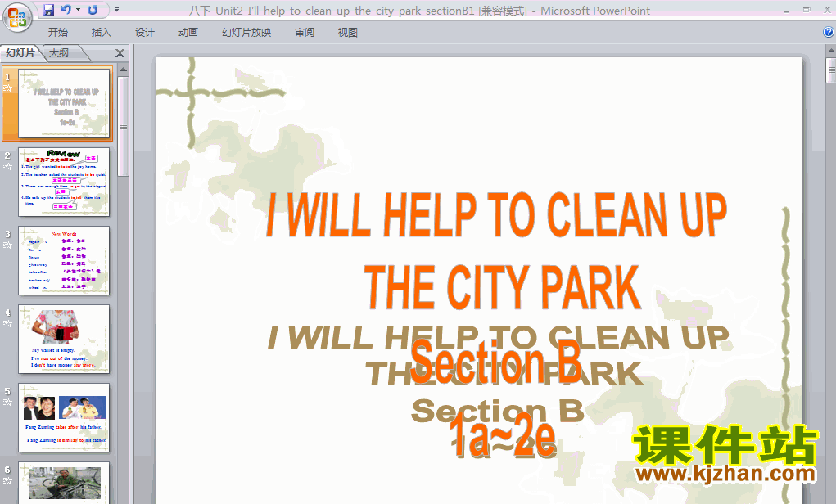Switch to the 大纲 pane tab
This screenshot has height=504, width=836.
point(59,52)
